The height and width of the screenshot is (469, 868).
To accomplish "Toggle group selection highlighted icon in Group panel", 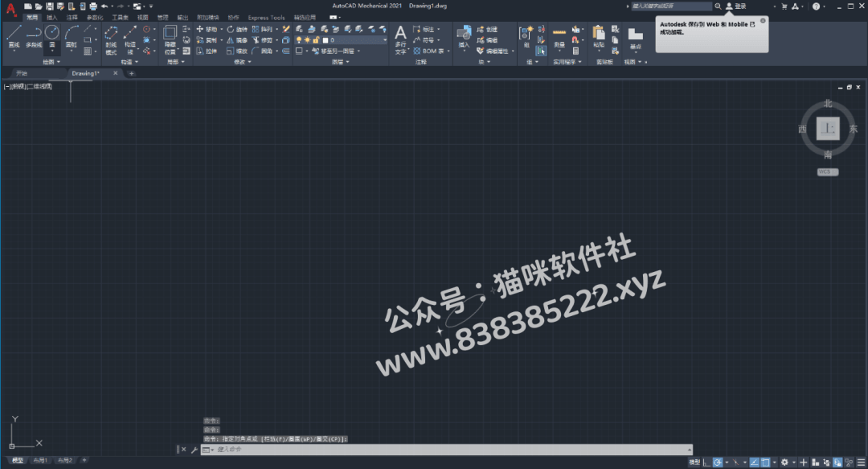I will pos(541,51).
